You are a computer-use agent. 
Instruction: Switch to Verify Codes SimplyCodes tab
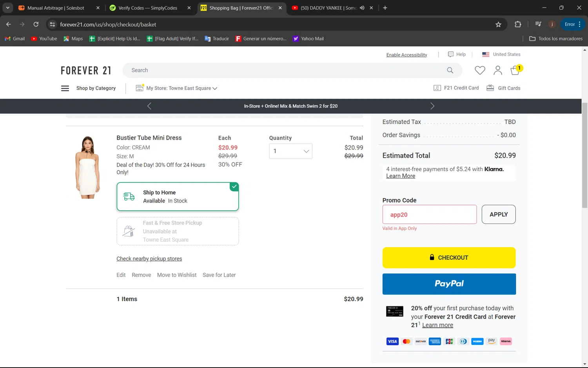pos(147,8)
